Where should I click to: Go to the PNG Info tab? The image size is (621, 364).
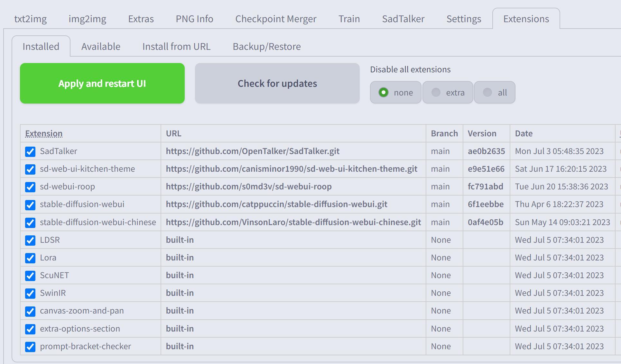pos(194,19)
